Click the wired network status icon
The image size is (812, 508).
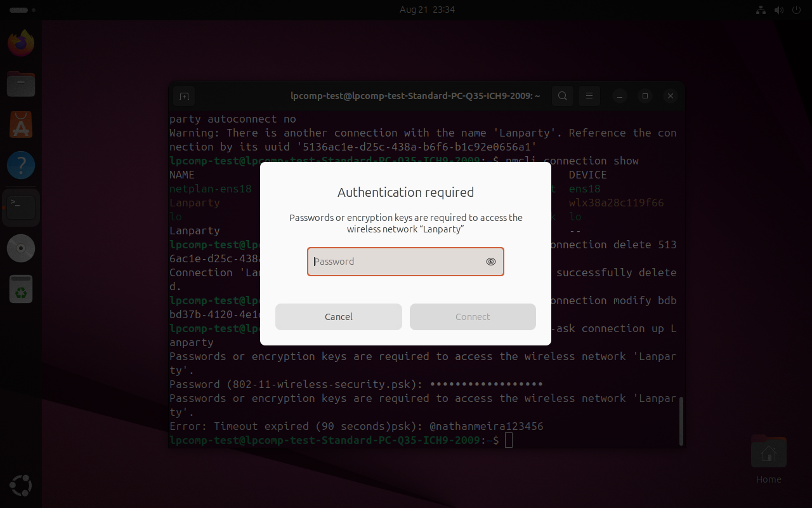pyautogui.click(x=761, y=10)
